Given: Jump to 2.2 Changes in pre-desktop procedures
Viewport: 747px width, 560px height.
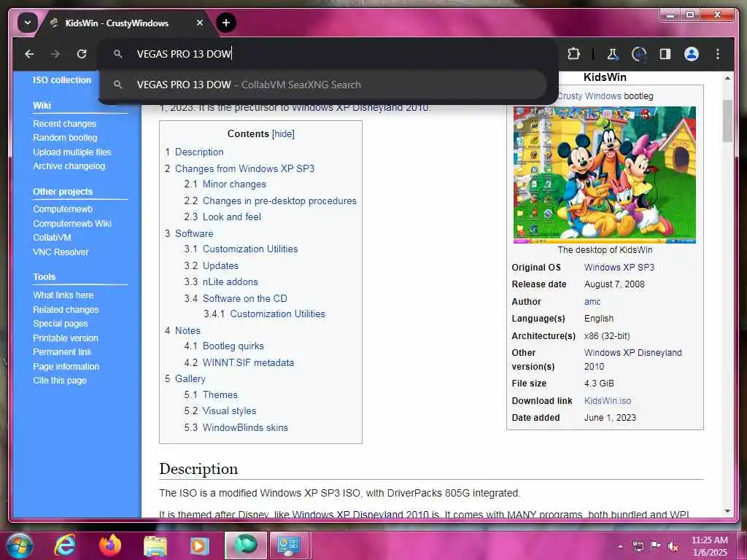Looking at the screenshot, I should [279, 201].
